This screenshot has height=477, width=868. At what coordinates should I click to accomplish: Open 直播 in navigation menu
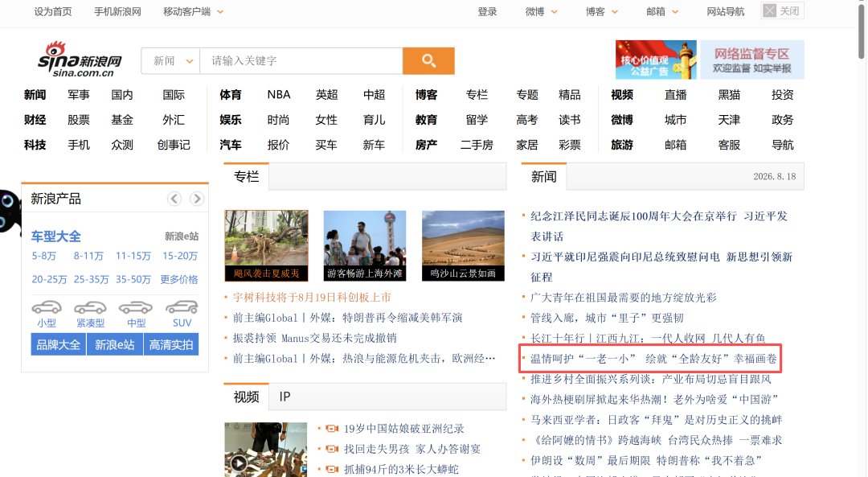(x=675, y=95)
